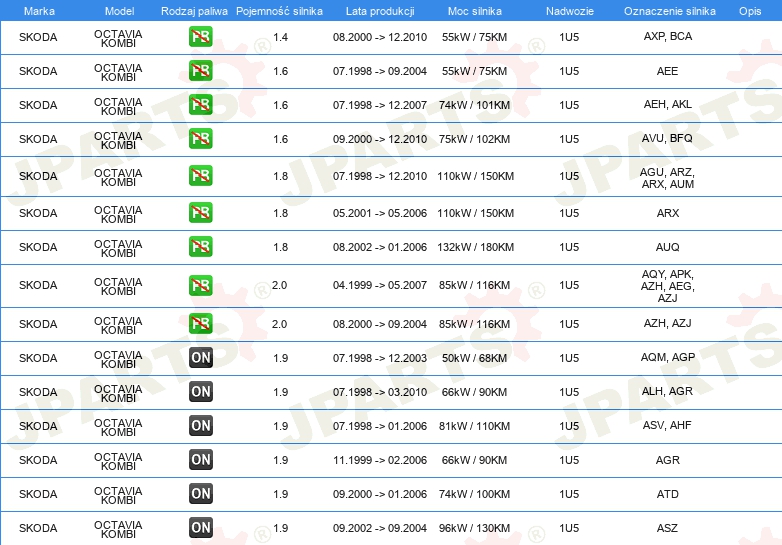Select the production dates 07.1998 -> 09.2004
Viewport: 782px width, 545px height.
coord(380,71)
